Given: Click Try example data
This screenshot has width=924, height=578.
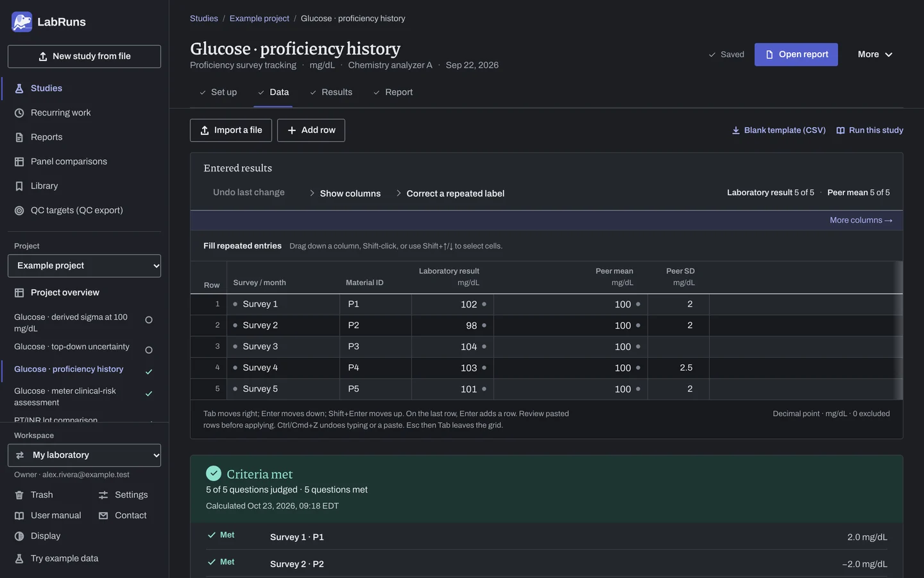Looking at the screenshot, I should click(x=57, y=559).
